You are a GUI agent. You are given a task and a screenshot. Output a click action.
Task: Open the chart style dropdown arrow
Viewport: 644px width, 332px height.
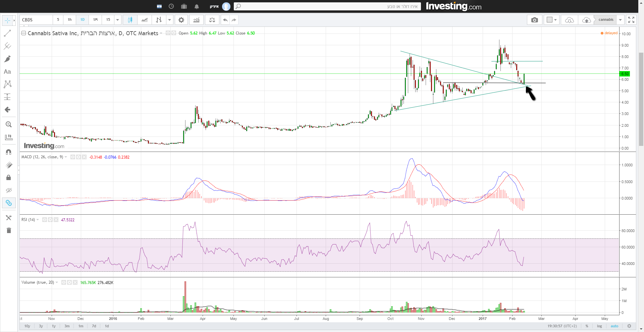(170, 20)
